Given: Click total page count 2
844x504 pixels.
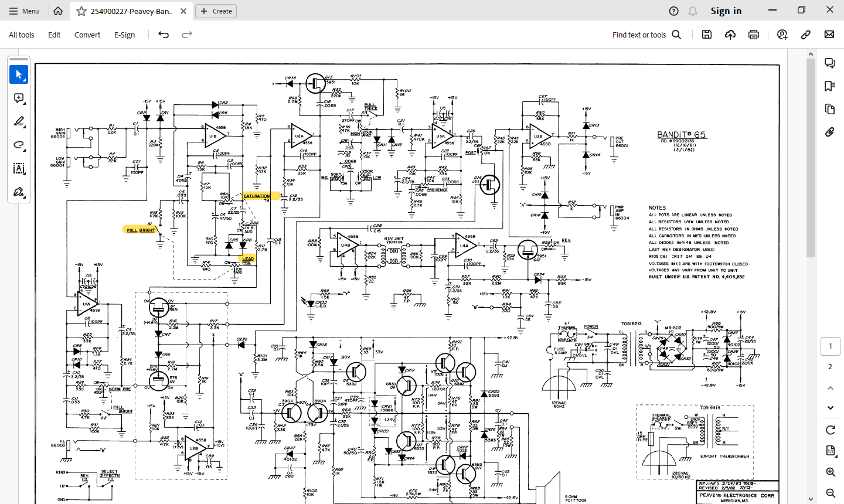Looking at the screenshot, I should click(830, 367).
